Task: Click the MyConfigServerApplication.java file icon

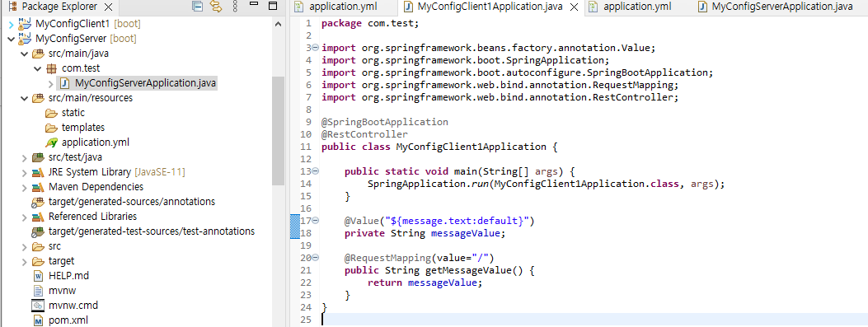Action: click(x=65, y=83)
